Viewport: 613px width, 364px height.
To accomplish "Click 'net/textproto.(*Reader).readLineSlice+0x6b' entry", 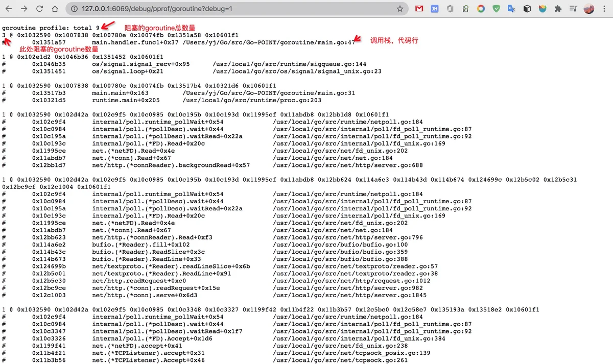I will point(171,266).
